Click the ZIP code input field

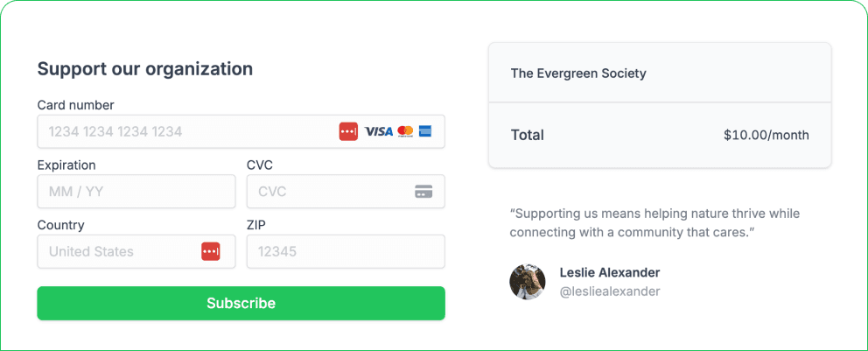tap(346, 251)
